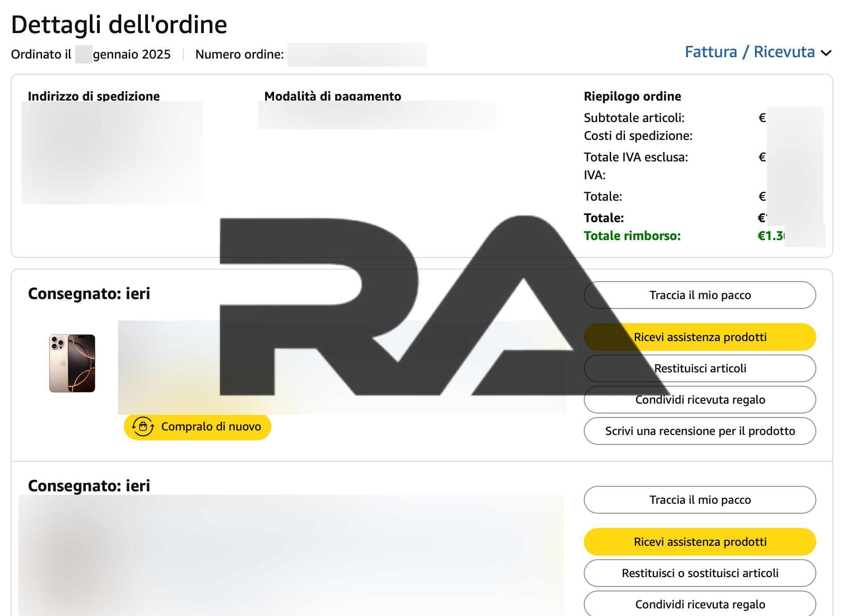The height and width of the screenshot is (616, 844).
Task: Click the blurred order number after Numero ordine
Action: coord(357,55)
